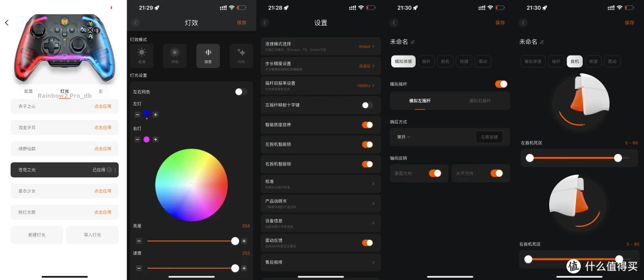Select 摇杆 tab on the 模拟摇杆 screen

(x=427, y=61)
